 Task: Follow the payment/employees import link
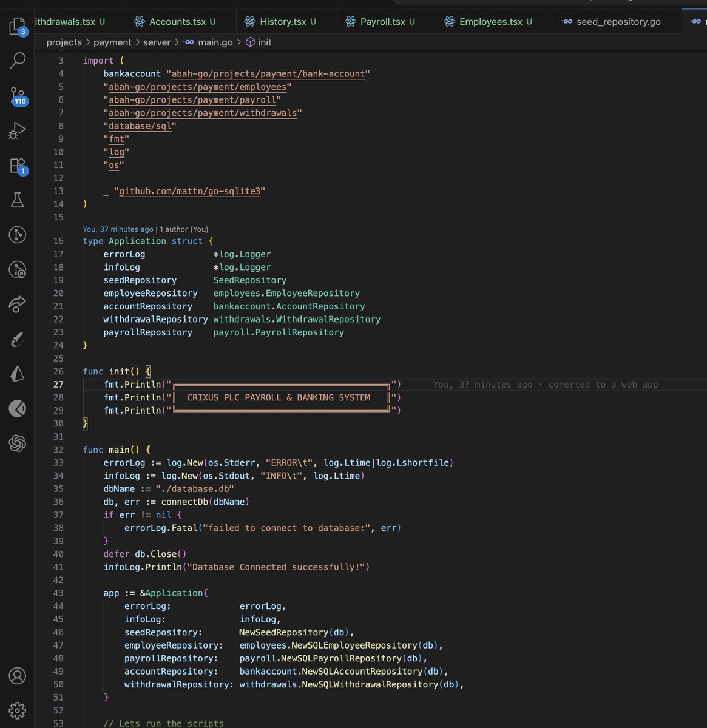tap(197, 87)
